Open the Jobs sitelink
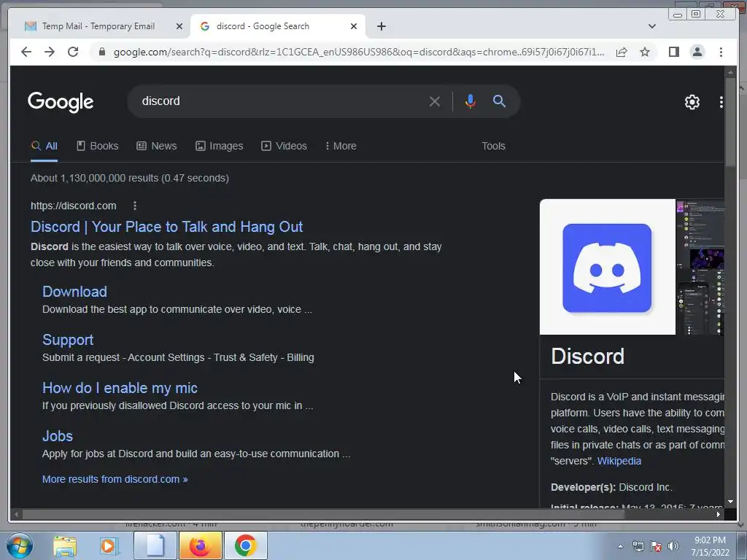Image resolution: width=747 pixels, height=560 pixels. tap(58, 436)
